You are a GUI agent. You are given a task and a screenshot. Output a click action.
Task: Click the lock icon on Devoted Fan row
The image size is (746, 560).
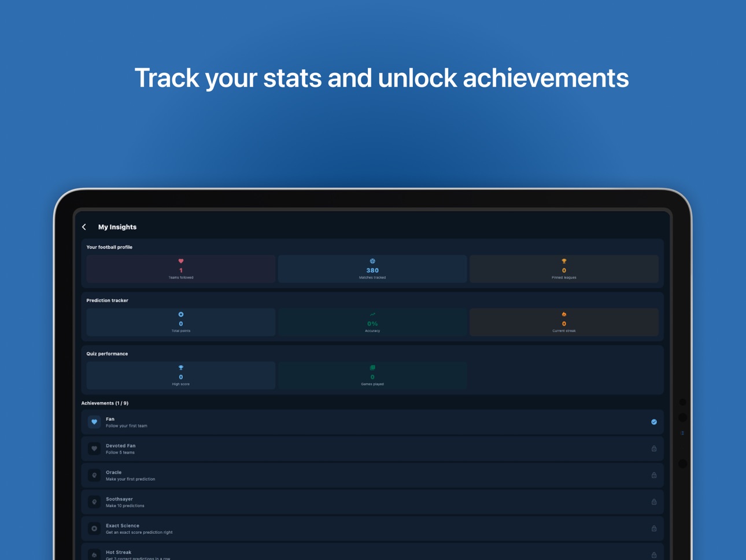point(654,448)
